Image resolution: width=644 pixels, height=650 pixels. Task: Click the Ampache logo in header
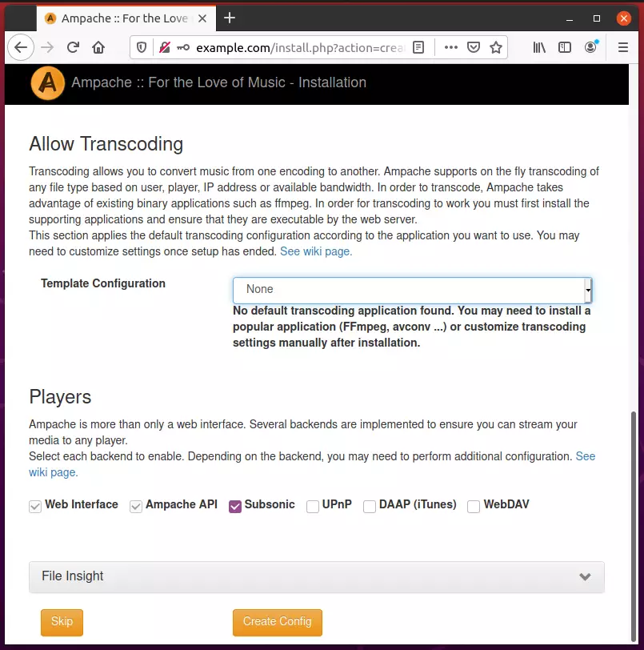pyautogui.click(x=48, y=83)
